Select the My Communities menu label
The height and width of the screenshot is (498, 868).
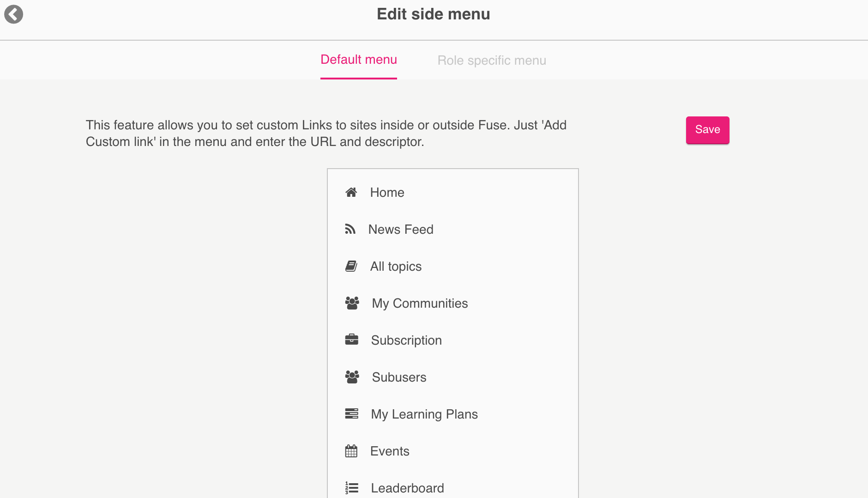(420, 304)
